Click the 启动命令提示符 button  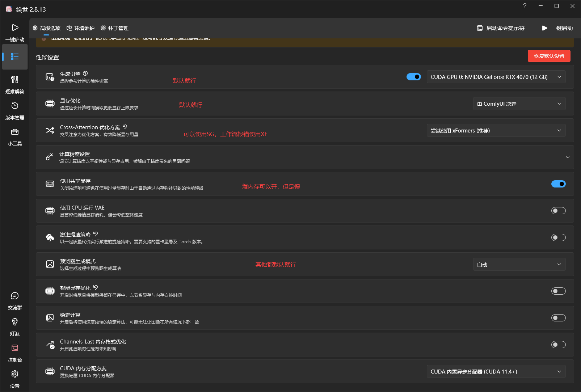coord(501,28)
